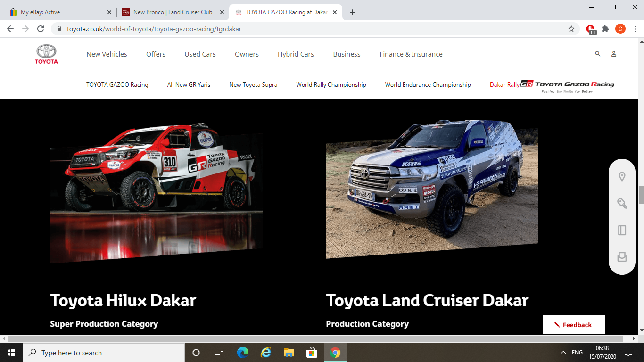Open the clock and date in tray

(x=602, y=353)
